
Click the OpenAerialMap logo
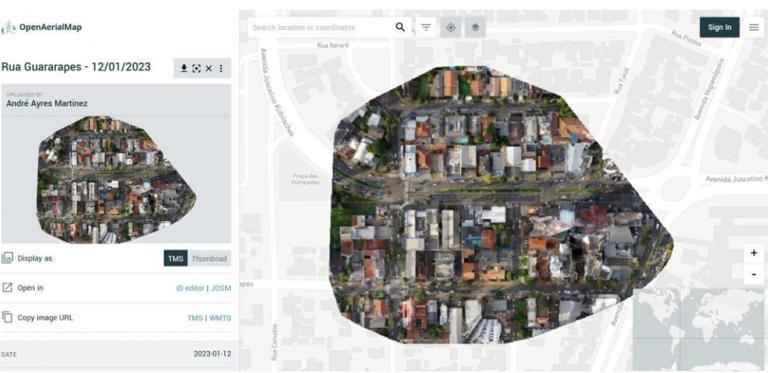42,27
